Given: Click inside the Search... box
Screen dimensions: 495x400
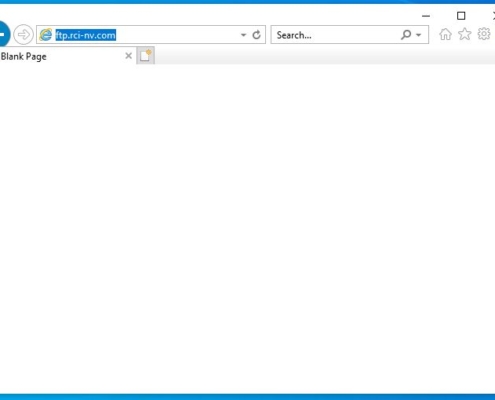Looking at the screenshot, I should tap(337, 35).
